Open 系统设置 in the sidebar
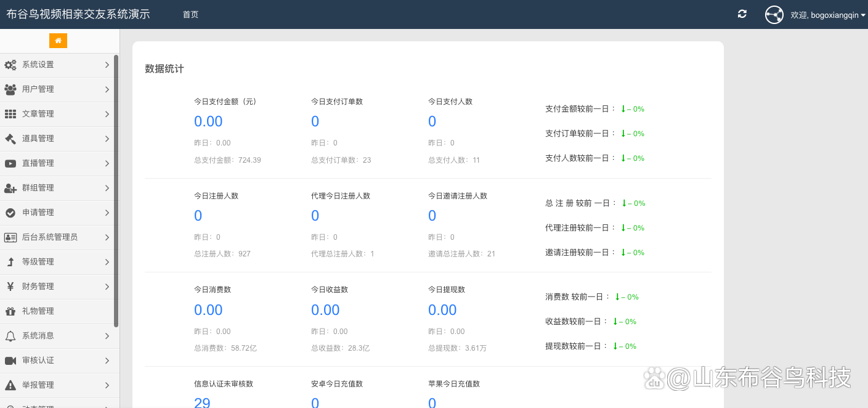868x408 pixels. (57, 65)
